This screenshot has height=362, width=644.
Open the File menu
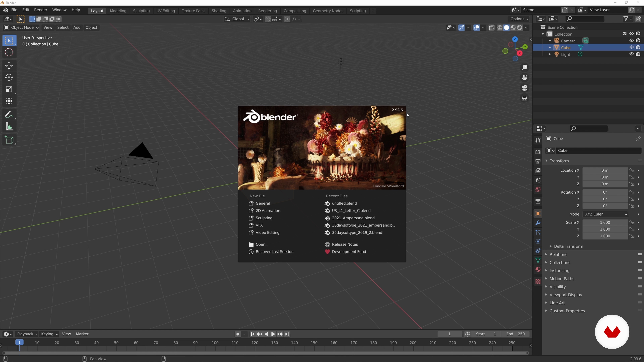click(x=14, y=10)
